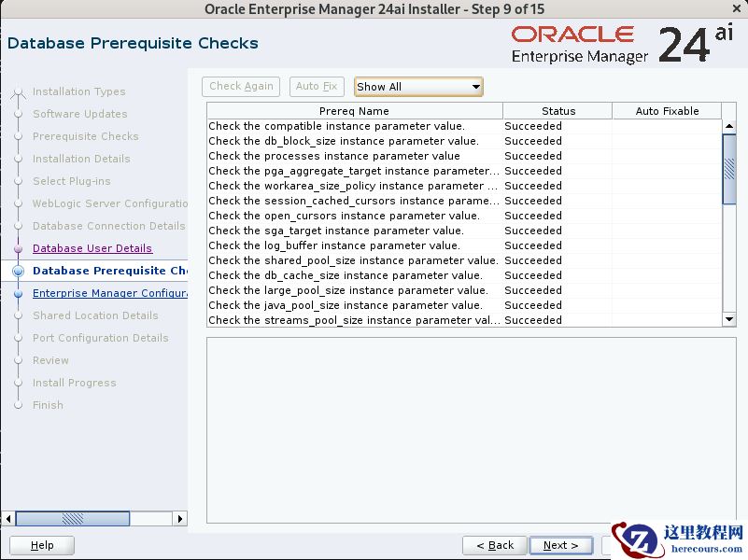Click the Succeeded status for sga_target check

click(x=533, y=231)
